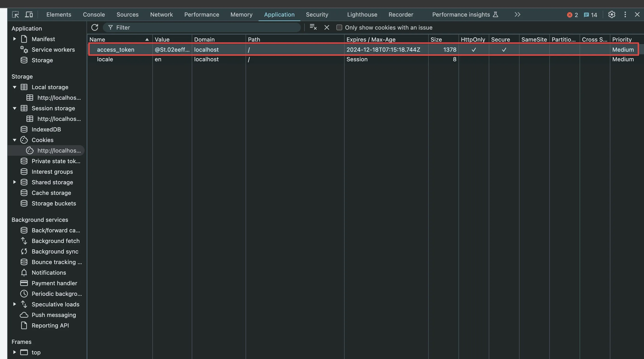
Task: Collapse the Cookies tree node
Action: click(x=14, y=140)
